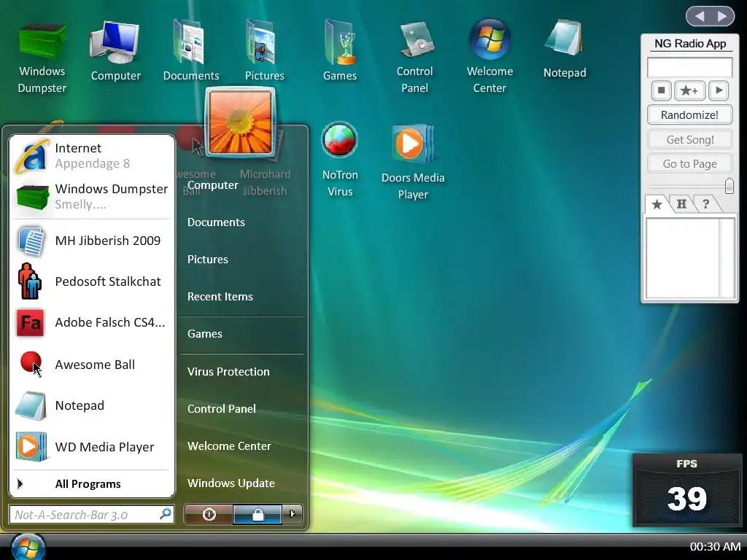This screenshot has height=560, width=747.
Task: Click the FPS counter gadget
Action: point(686,489)
